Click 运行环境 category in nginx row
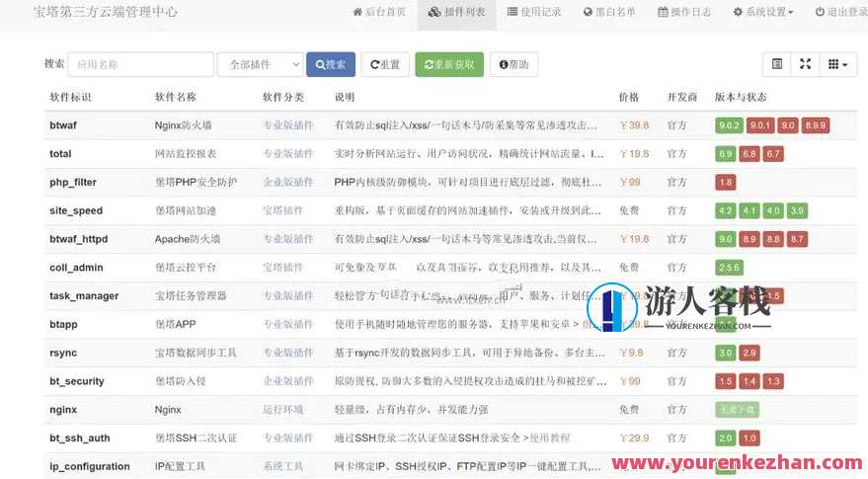Screen dimensions: 868x479 pos(282,410)
